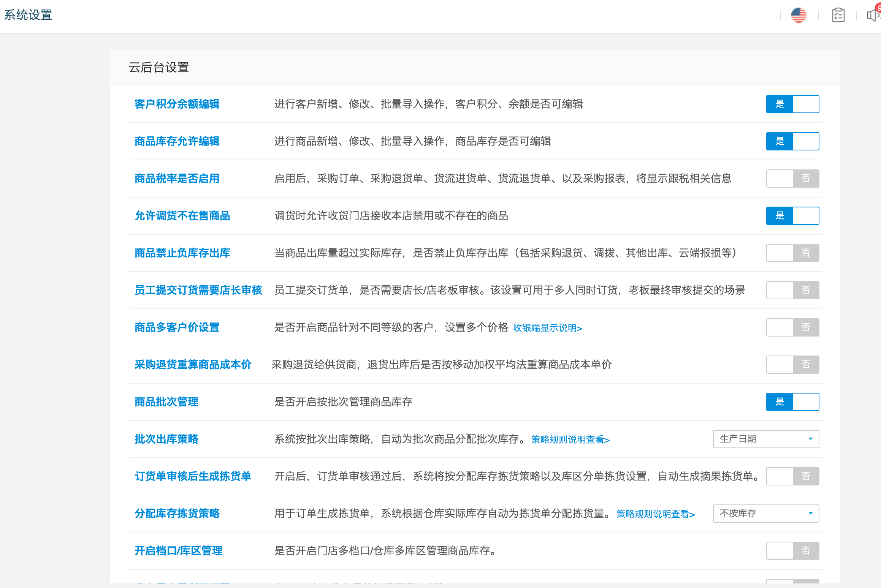Click the US flag language icon
Image resolution: width=881 pixels, height=588 pixels.
(799, 15)
